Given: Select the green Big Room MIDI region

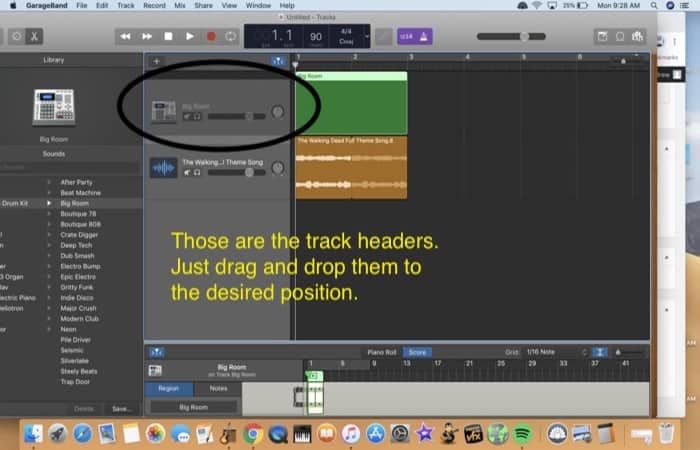Looking at the screenshot, I should [x=351, y=103].
